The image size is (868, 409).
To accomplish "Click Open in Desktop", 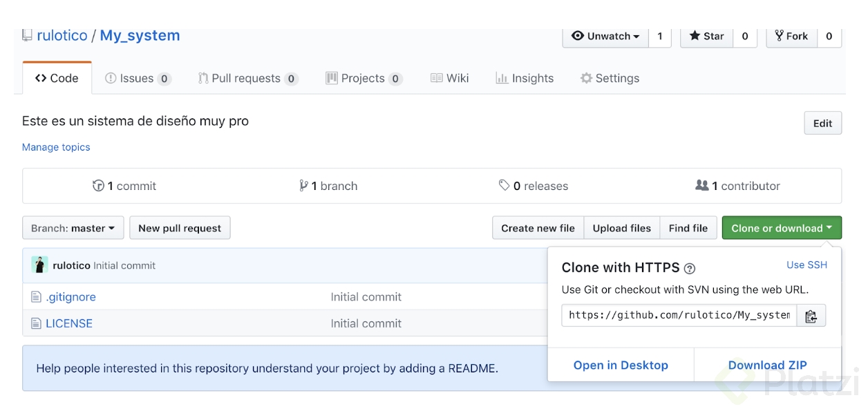I will click(621, 365).
